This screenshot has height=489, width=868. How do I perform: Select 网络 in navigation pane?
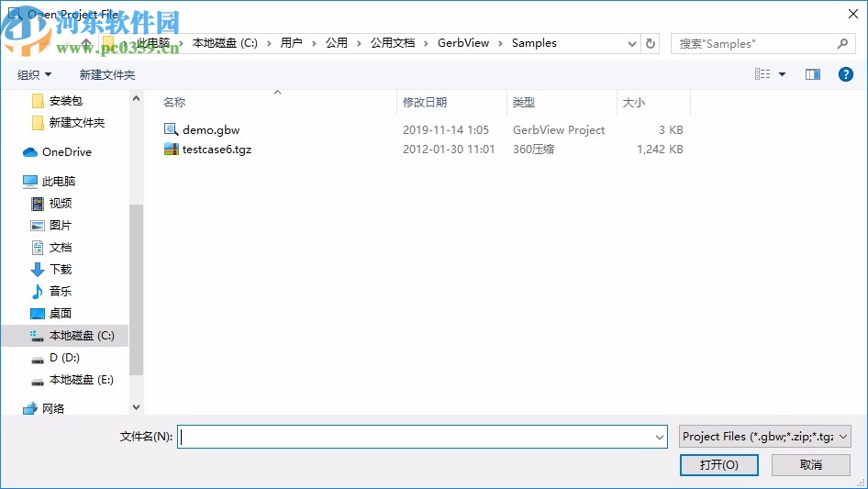point(44,408)
